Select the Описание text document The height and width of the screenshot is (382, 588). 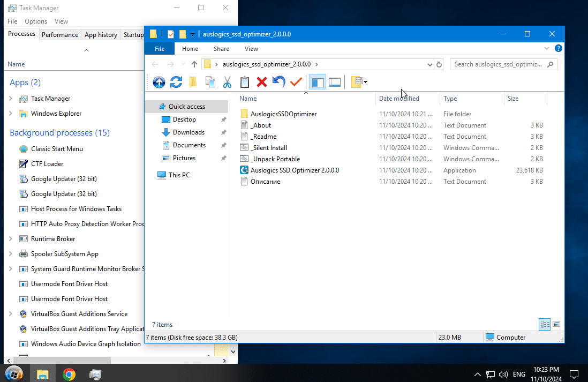click(265, 182)
